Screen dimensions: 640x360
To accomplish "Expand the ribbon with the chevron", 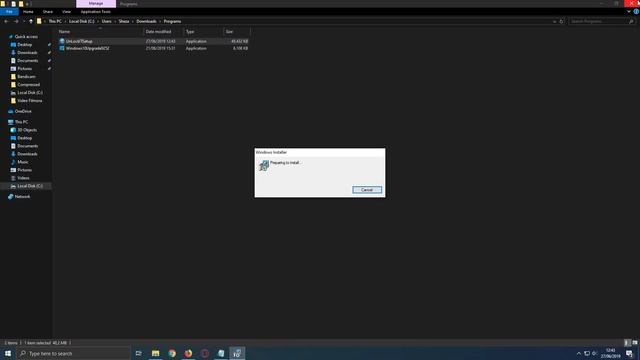I will pos(629,12).
